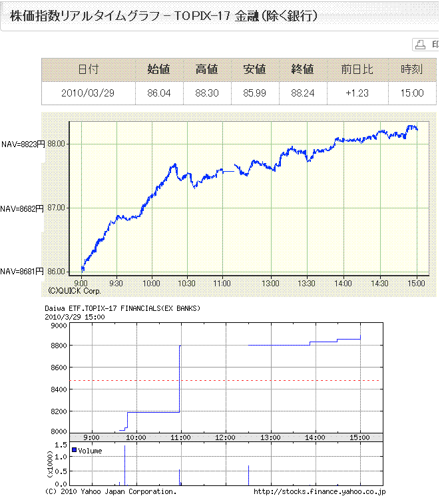Click the 前日比 column header
Viewport: 448px width, 504px height.
(356, 69)
